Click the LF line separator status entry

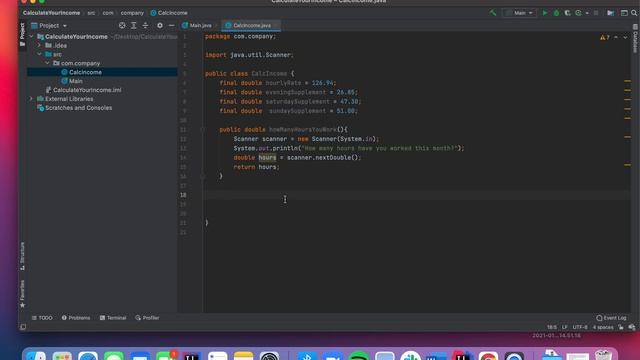[x=564, y=327]
